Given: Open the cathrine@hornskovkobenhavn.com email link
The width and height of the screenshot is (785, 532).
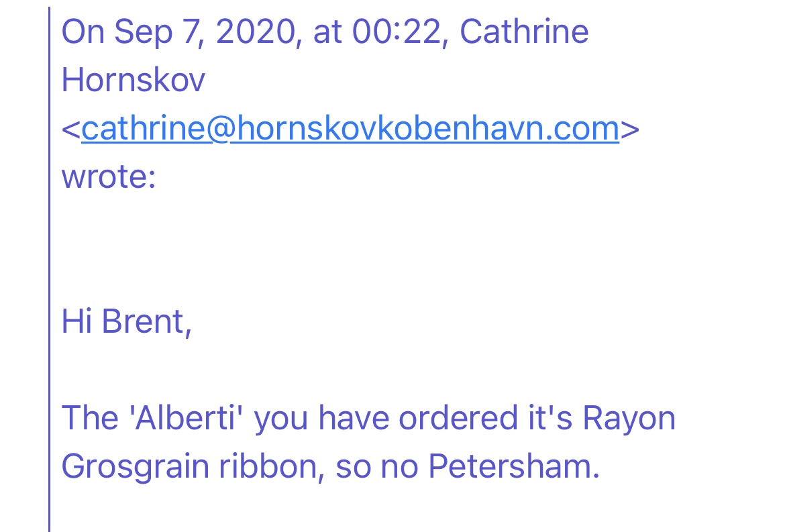Looking at the screenshot, I should click(x=350, y=129).
